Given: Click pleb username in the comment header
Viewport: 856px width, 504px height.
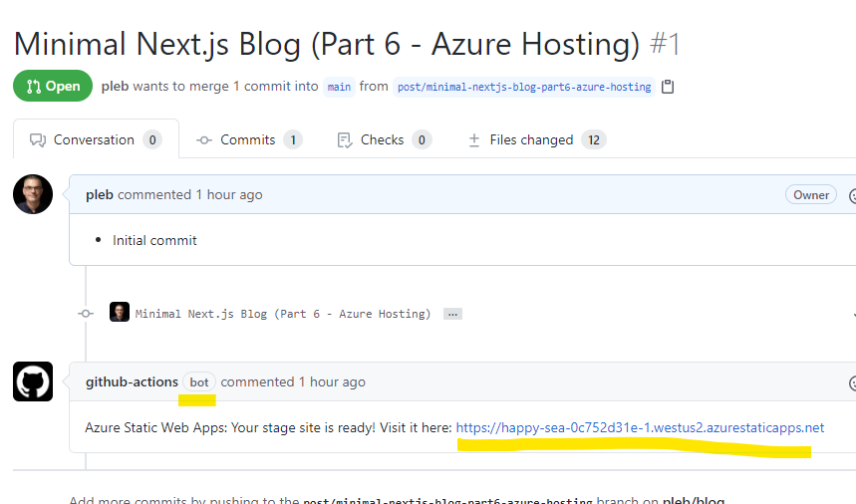Looking at the screenshot, I should coord(100,195).
